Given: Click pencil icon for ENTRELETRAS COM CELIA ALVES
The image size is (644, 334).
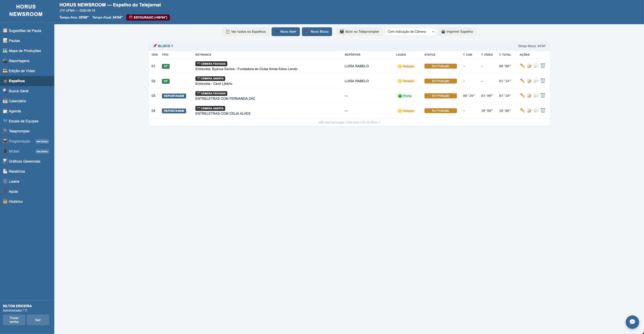Looking at the screenshot, I should tap(522, 111).
